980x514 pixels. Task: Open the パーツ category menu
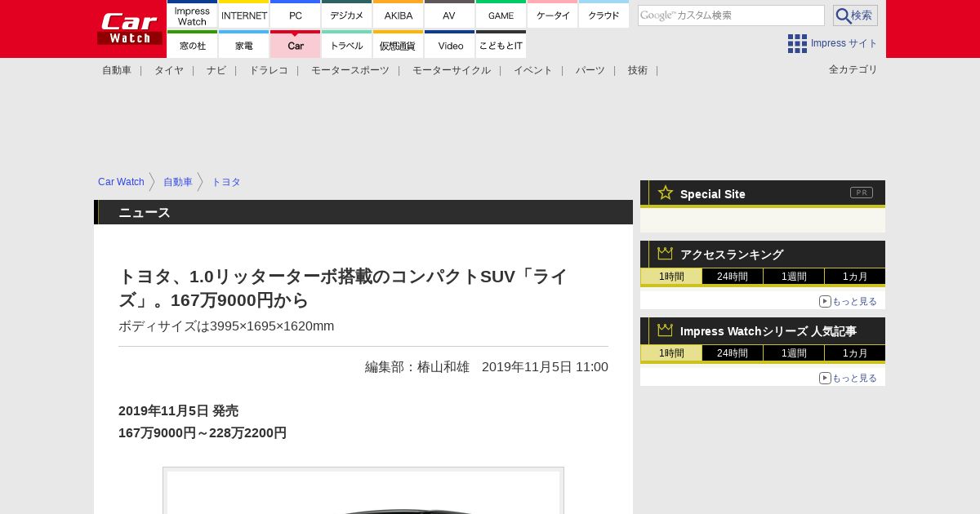590,70
